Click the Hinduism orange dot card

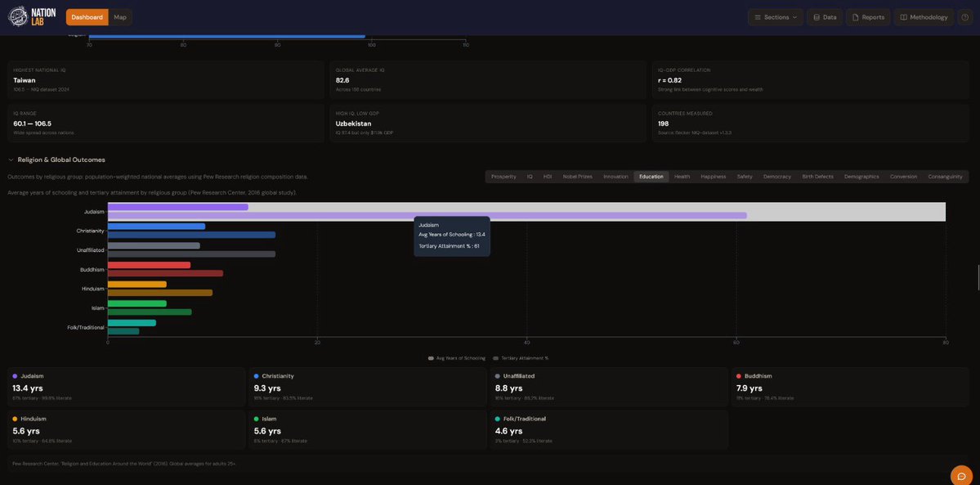point(126,429)
